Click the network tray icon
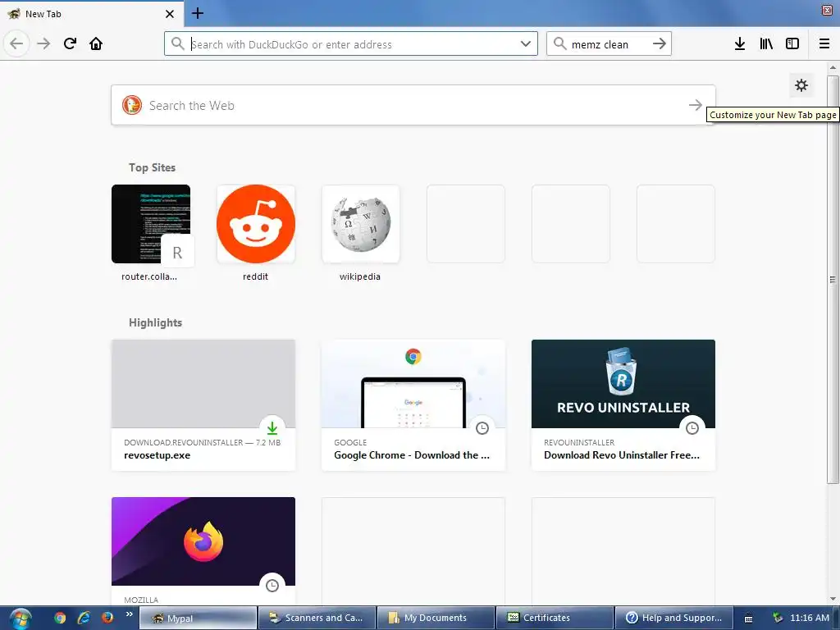 [x=778, y=618]
